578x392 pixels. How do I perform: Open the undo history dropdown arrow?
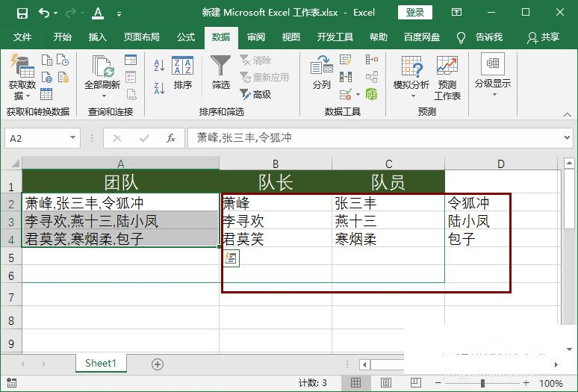point(56,13)
